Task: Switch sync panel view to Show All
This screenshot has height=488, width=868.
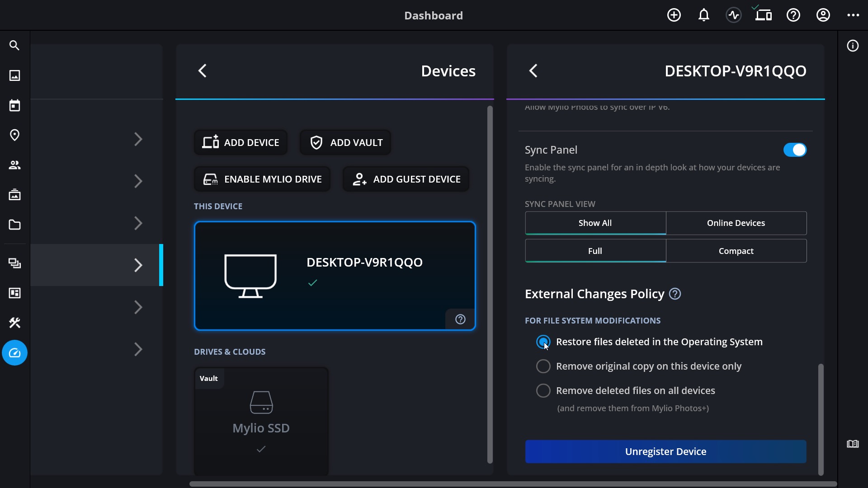Action: 595,223
